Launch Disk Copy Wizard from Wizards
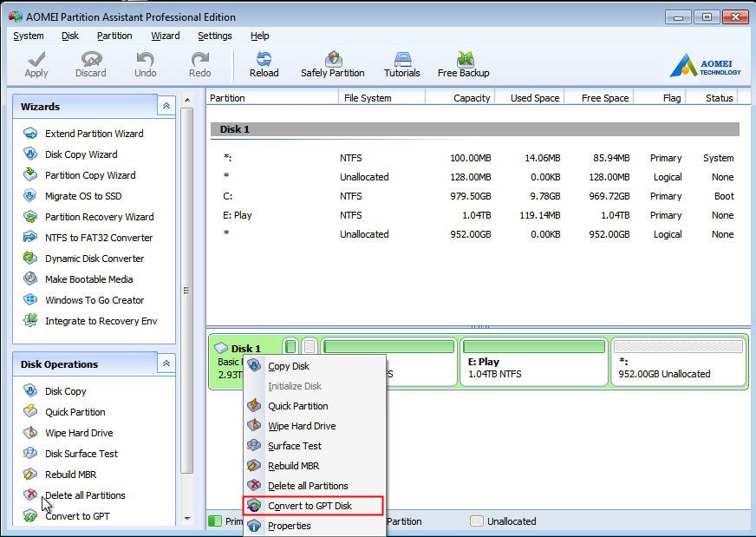756x537 pixels. [x=70, y=154]
